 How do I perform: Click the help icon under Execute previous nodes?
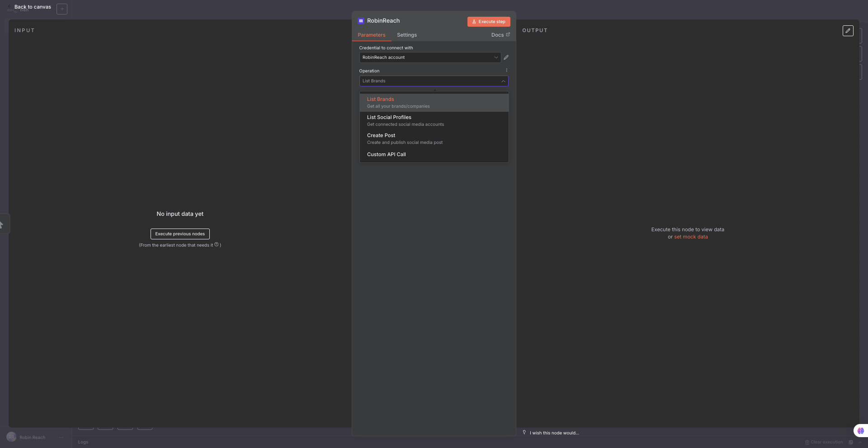point(217,245)
